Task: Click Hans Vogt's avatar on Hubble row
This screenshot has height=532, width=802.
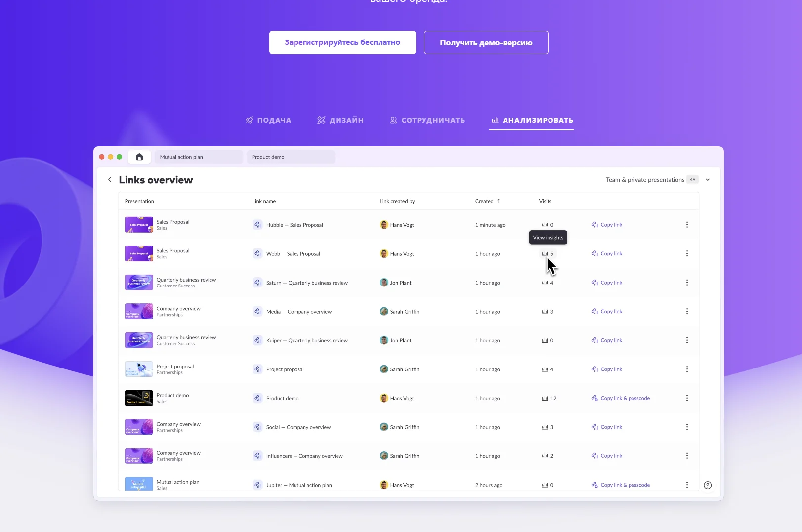Action: [384, 225]
